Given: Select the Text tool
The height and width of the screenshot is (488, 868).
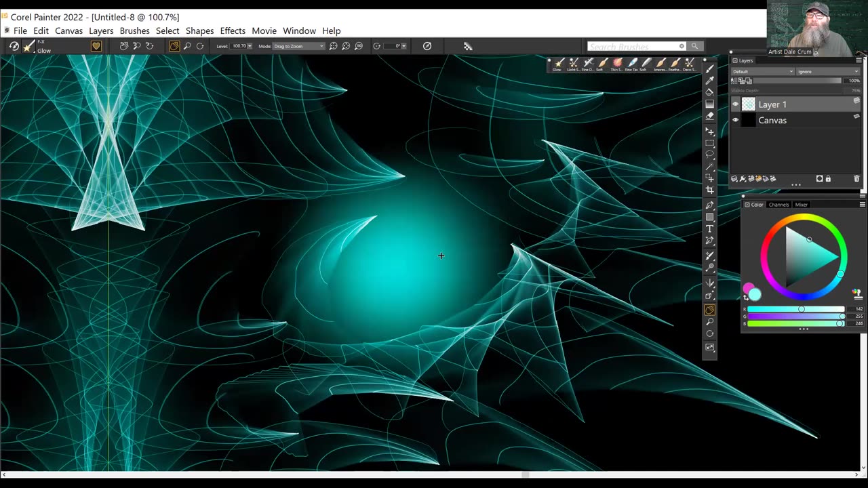Looking at the screenshot, I should (x=710, y=229).
